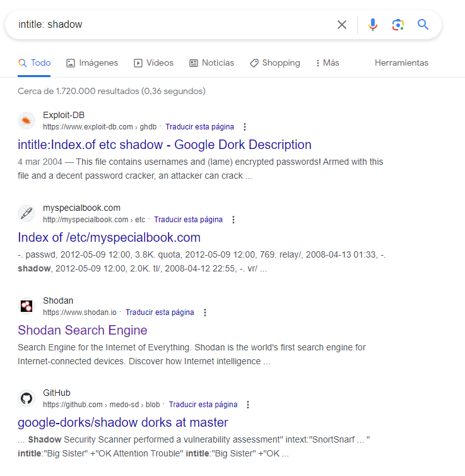Viewport: 465px width, 476px height.
Task: Click the myspecialbook.com pen favicon
Action: 26,213
